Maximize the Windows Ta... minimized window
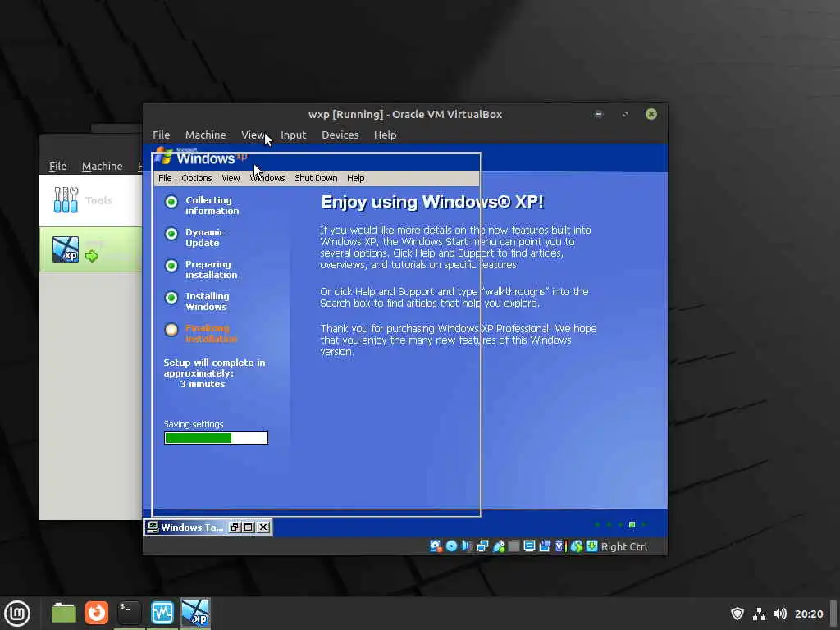 coord(249,527)
